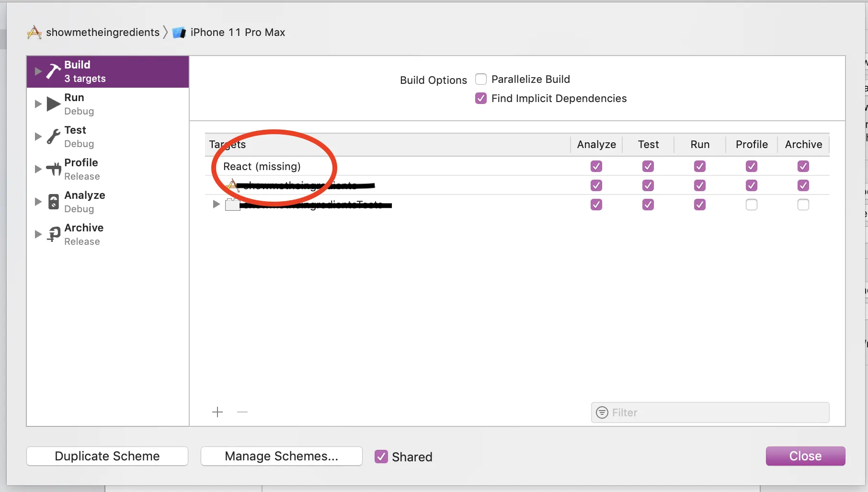Click the Archive action icon
Screen dimensions: 868x492
[54, 234]
